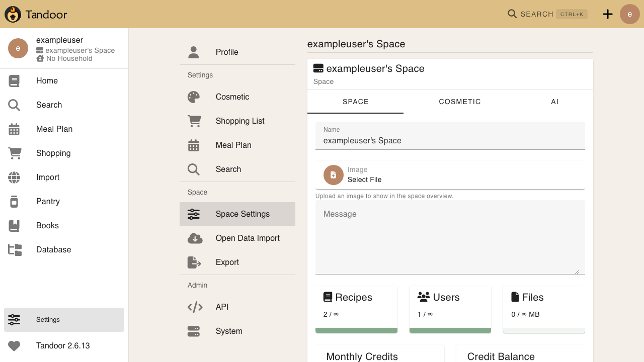Click the Recipes usage progress bar
Screen dimensions: 644x362
click(x=356, y=330)
